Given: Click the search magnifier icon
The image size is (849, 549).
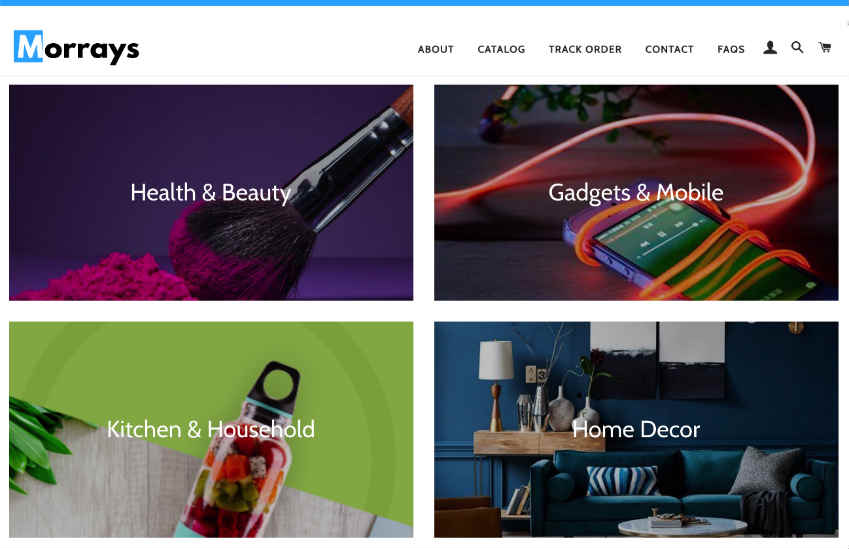Looking at the screenshot, I should point(797,48).
